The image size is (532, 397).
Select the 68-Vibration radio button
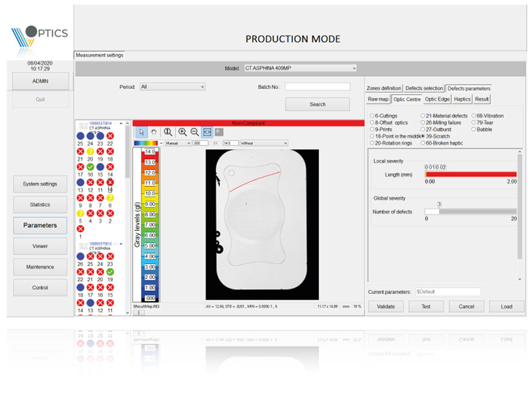(473, 116)
